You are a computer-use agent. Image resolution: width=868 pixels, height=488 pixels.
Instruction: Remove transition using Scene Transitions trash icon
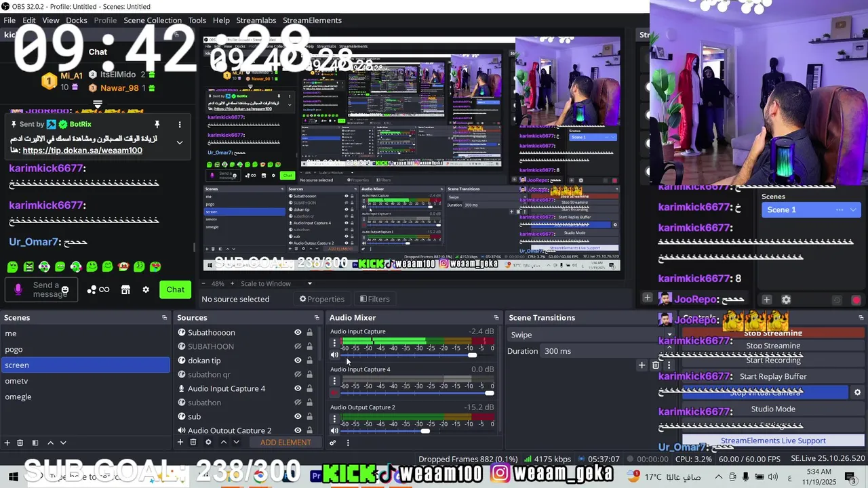pos(656,365)
